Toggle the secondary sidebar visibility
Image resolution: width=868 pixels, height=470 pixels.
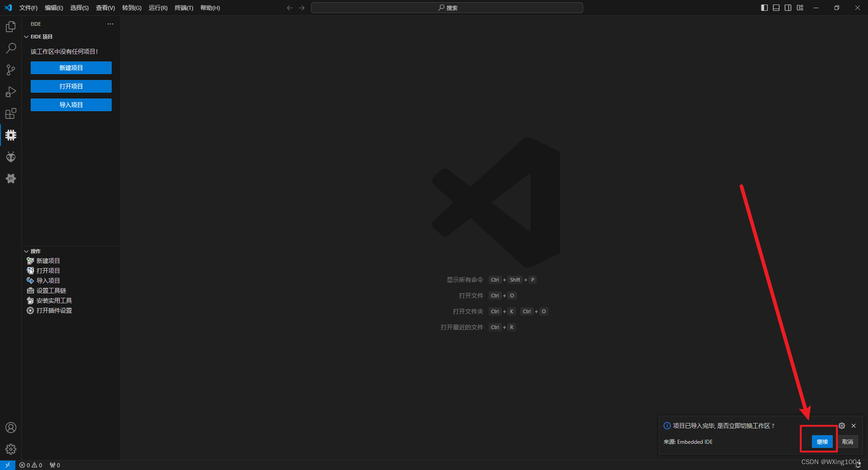coord(788,8)
